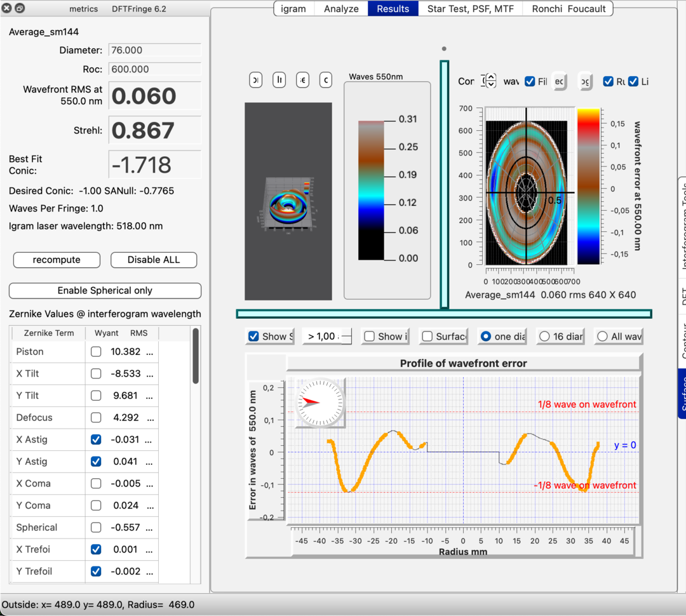The image size is (686, 616).
Task: Click the clock gauge icon on the wavefront profile chart
Action: 319,402
